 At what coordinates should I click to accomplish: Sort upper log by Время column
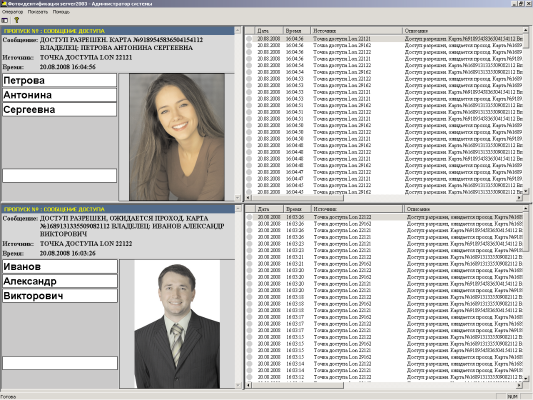pyautogui.click(x=297, y=31)
